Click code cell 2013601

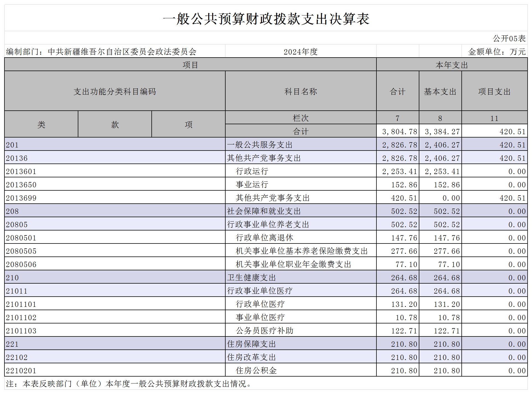pos(21,171)
